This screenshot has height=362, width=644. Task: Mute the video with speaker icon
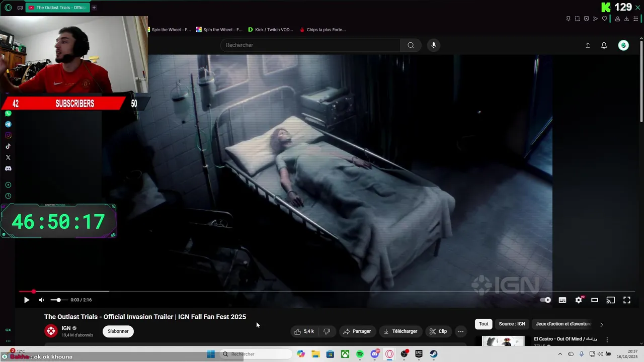tap(41, 300)
